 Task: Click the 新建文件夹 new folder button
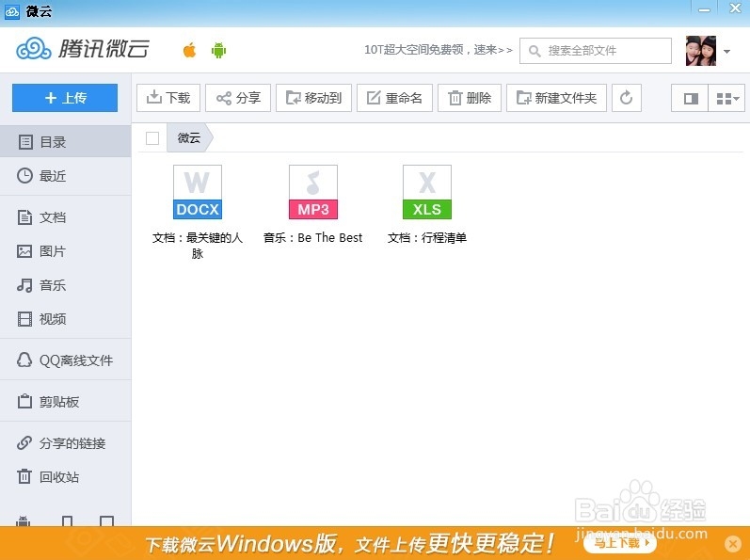[556, 98]
